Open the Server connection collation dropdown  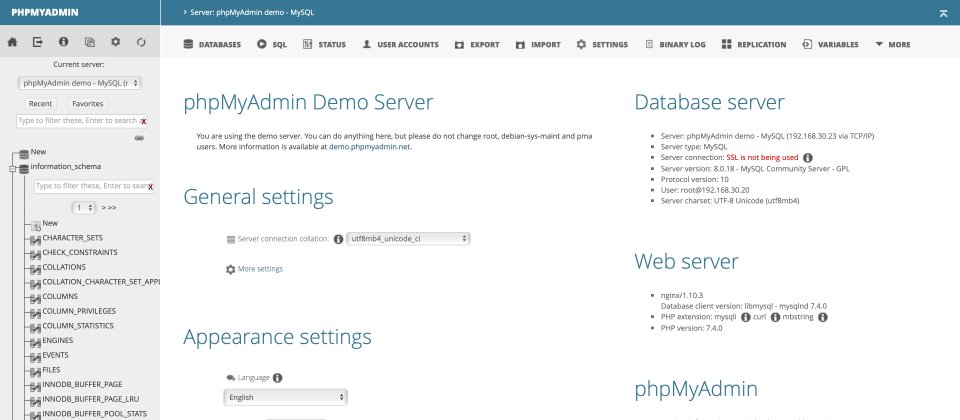coord(408,239)
